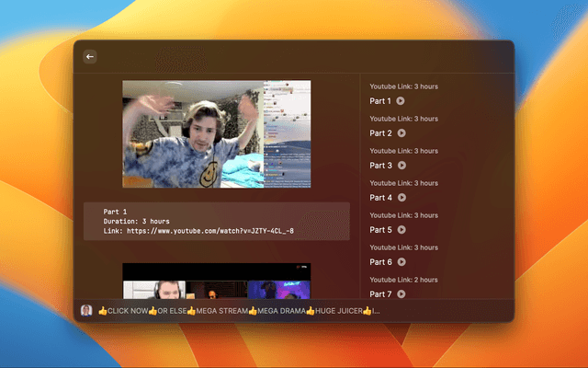588x368 pixels.
Task: Click play icon beside Part 2
Action: [401, 133]
